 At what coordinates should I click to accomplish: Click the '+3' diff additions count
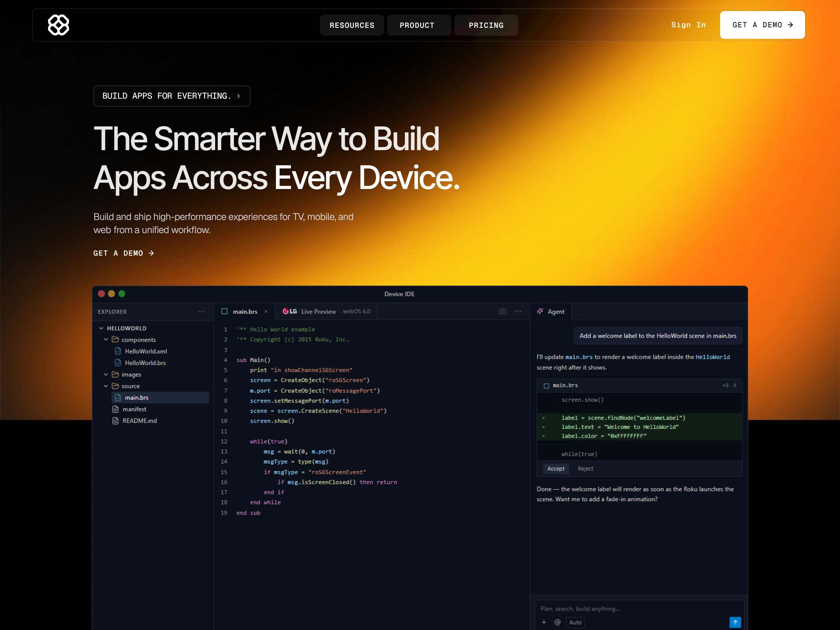click(x=725, y=385)
